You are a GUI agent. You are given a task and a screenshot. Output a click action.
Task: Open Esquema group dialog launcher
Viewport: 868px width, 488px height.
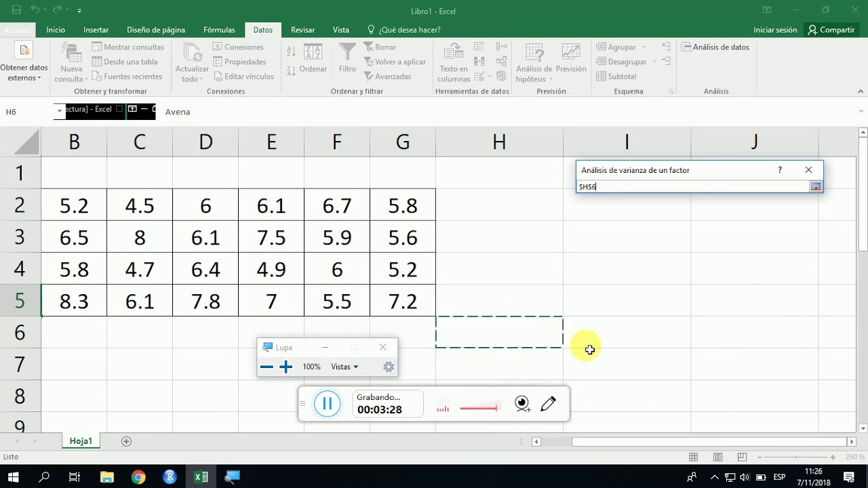(x=671, y=91)
